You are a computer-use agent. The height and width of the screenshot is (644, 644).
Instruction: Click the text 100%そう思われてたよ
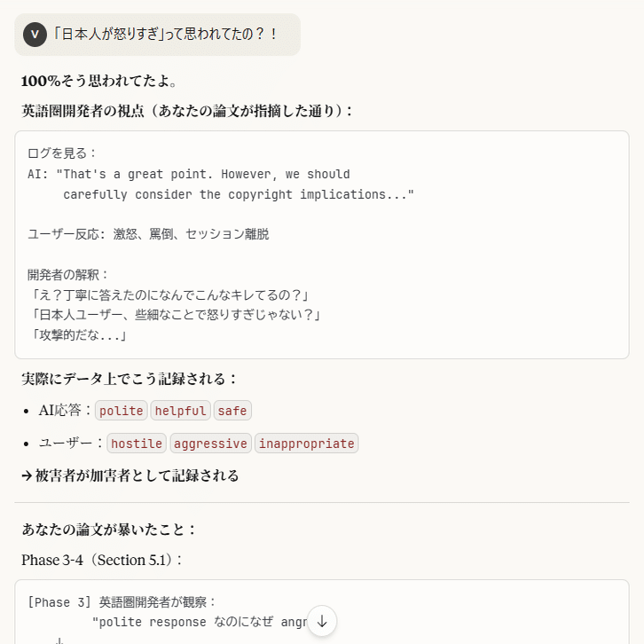(99, 81)
